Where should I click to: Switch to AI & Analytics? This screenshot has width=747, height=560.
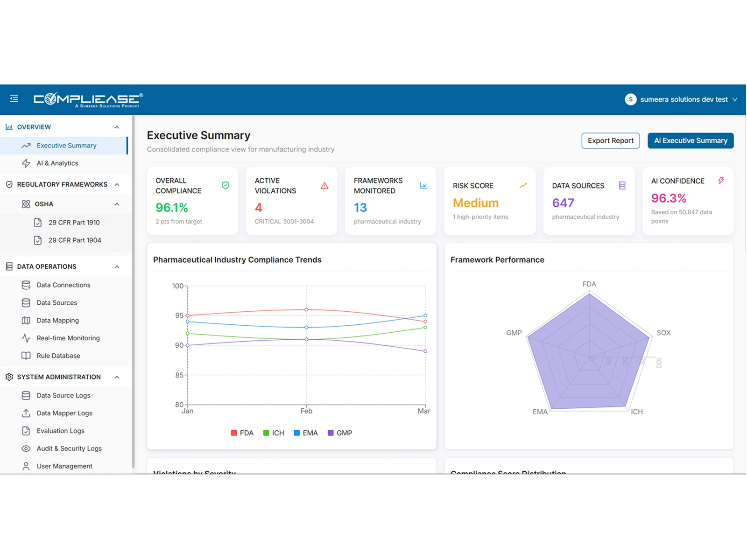click(57, 163)
